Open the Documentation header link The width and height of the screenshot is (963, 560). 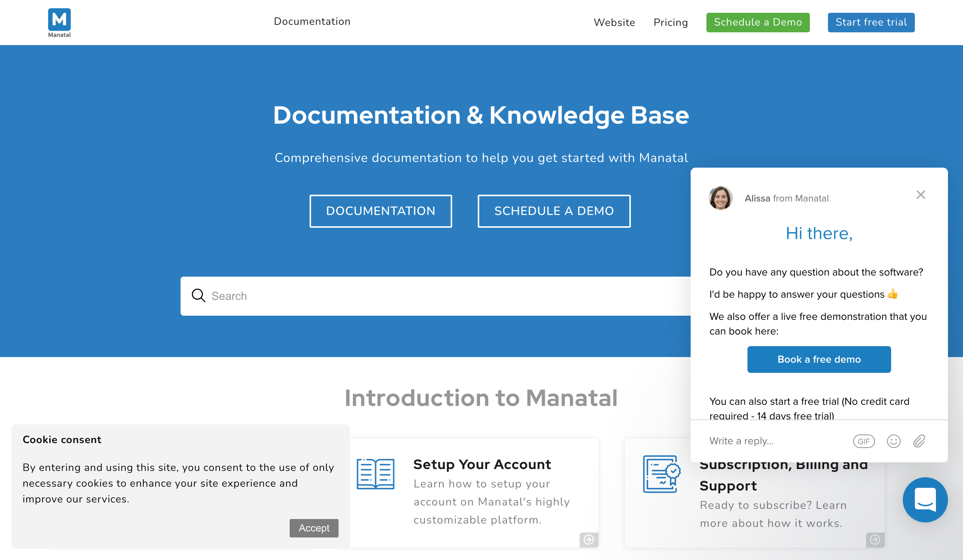click(x=312, y=21)
